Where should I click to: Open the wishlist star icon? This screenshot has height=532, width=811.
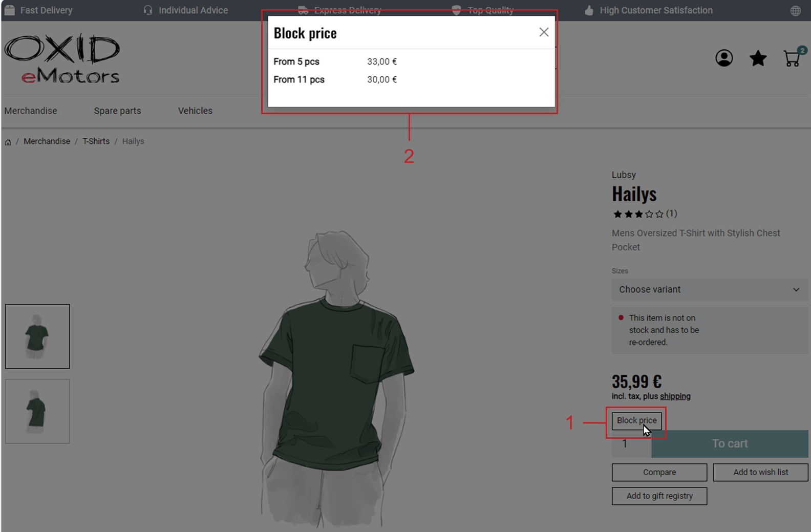[758, 58]
